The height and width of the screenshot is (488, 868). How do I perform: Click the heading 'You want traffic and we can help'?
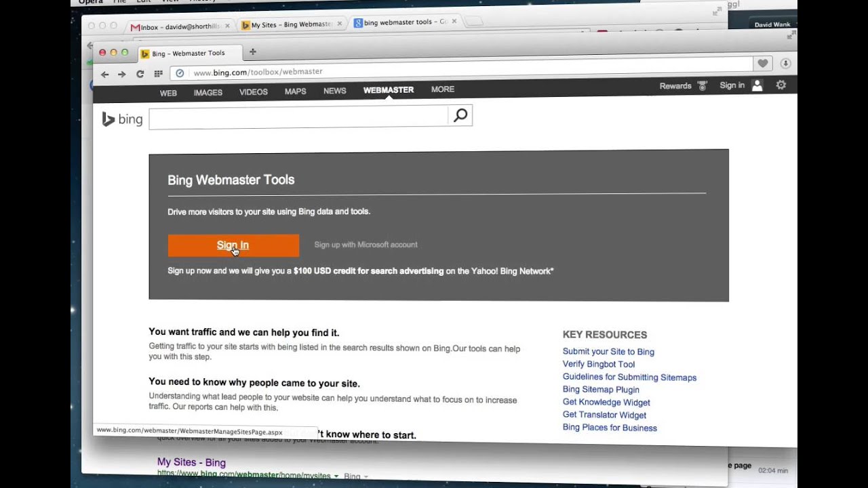tap(244, 333)
